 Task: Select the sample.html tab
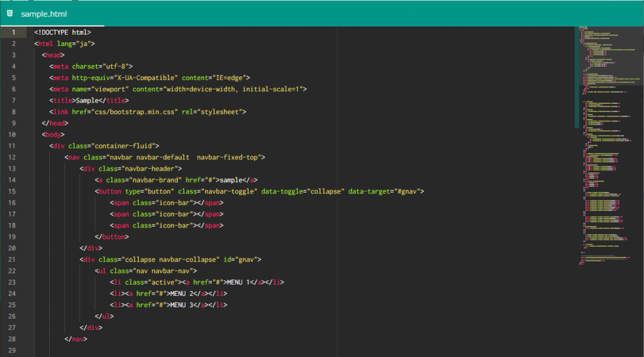coord(43,14)
